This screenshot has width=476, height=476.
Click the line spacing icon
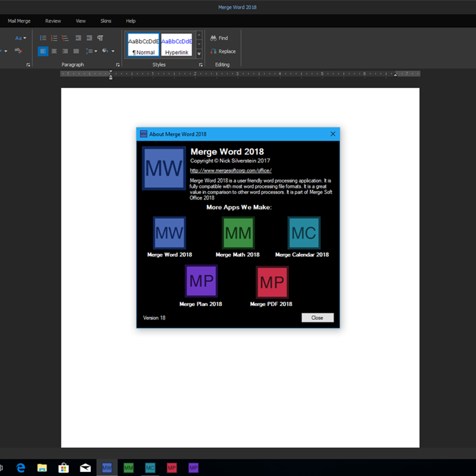coord(89,51)
